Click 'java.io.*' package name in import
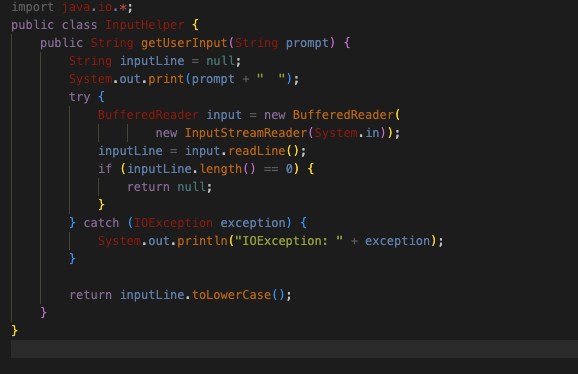Image resolution: width=578 pixels, height=374 pixels. tap(94, 7)
